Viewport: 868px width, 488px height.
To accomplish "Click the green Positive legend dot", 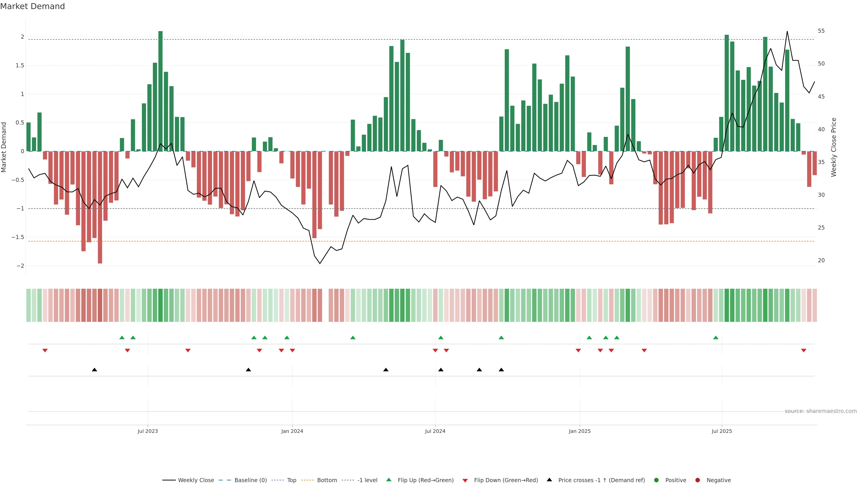I will (x=656, y=480).
